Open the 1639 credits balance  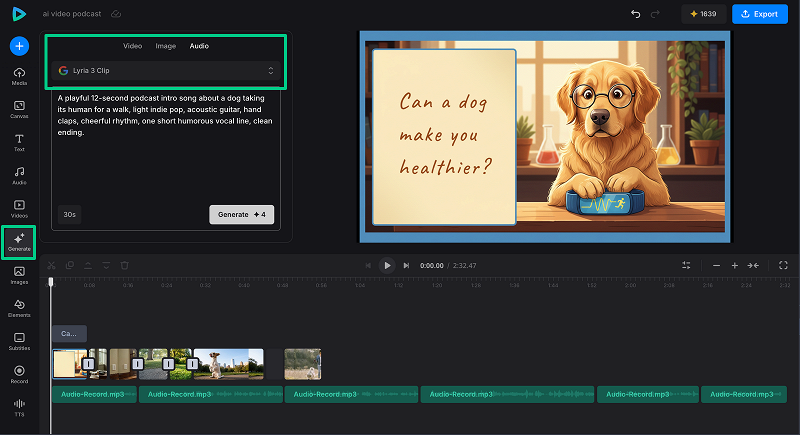tap(704, 14)
